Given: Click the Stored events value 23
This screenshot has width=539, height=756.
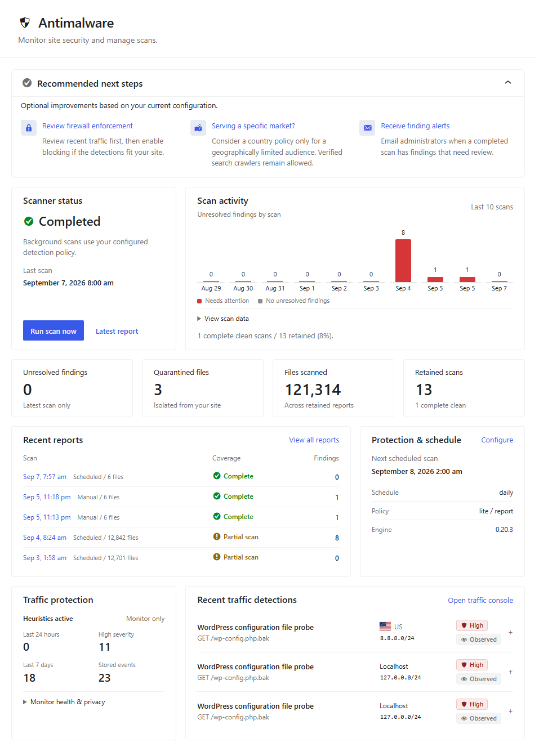Looking at the screenshot, I should click(105, 678).
